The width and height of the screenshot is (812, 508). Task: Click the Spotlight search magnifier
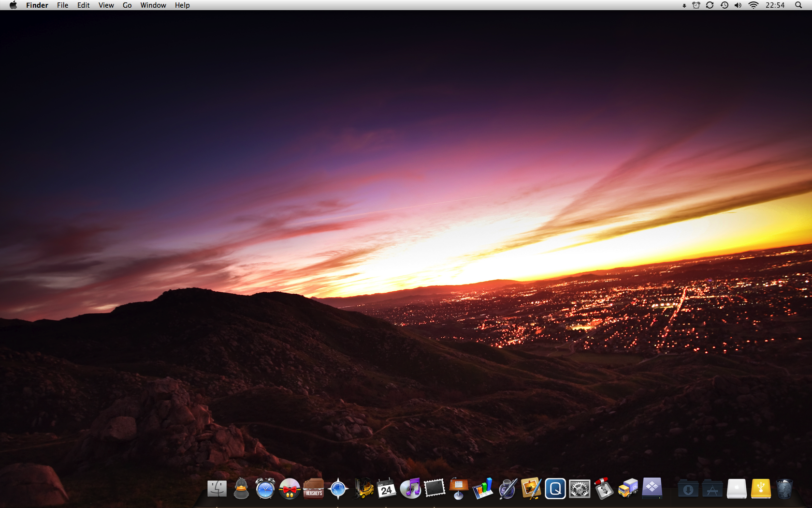798,5
